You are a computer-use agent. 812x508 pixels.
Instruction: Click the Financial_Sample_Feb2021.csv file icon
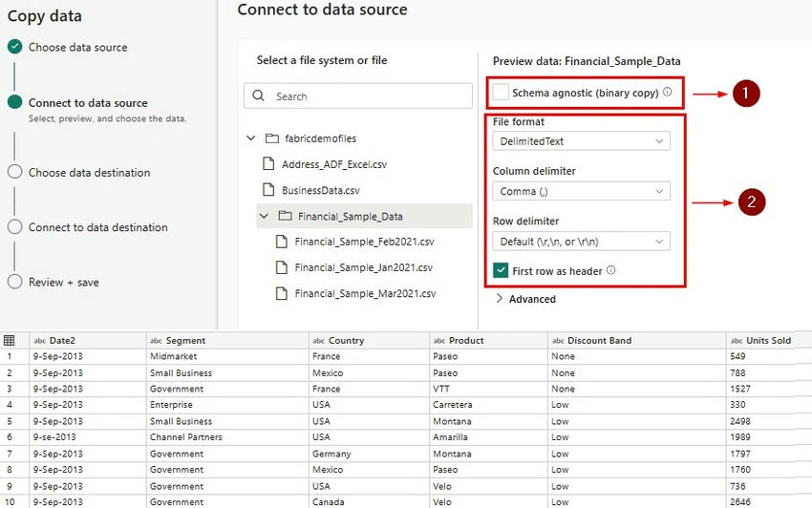click(281, 242)
